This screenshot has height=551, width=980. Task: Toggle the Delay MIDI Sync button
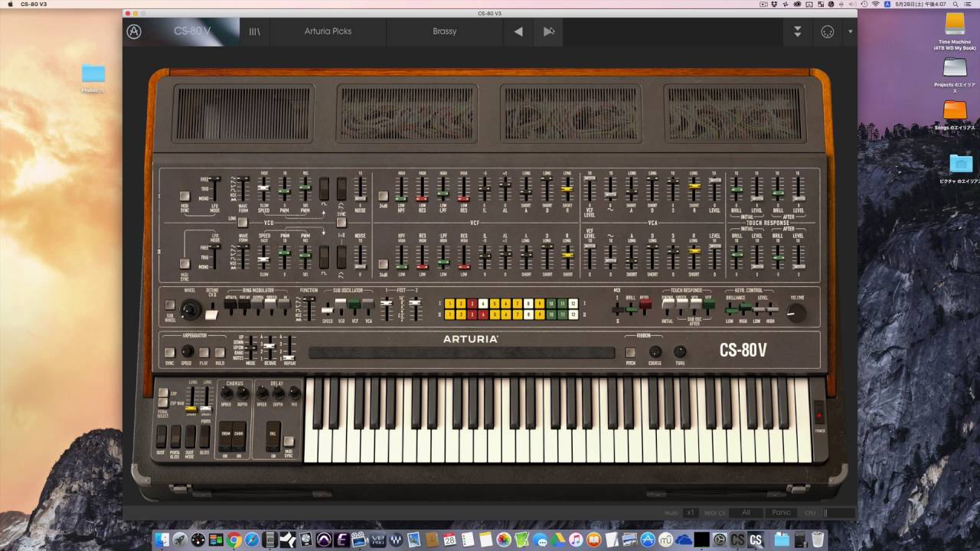point(289,442)
